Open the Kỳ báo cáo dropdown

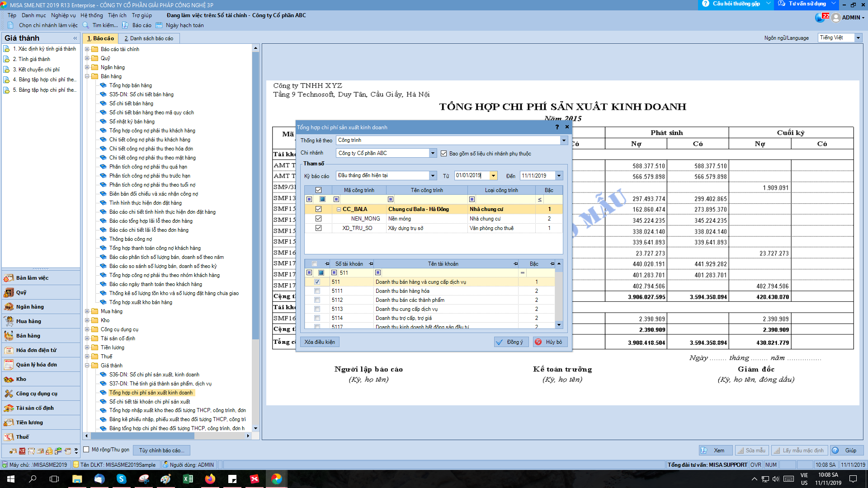[433, 176]
